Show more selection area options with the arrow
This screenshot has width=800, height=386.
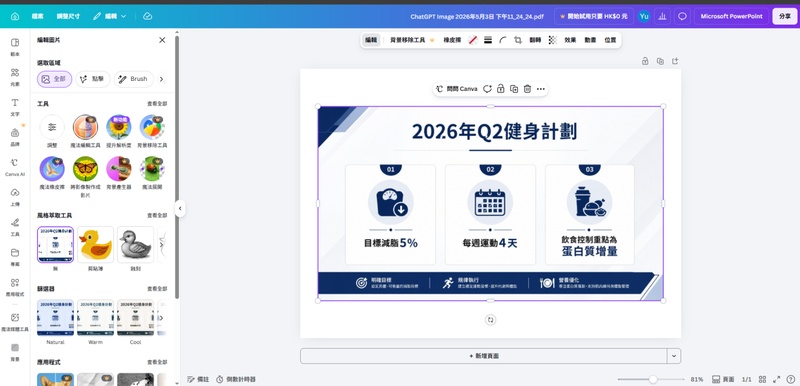click(162, 79)
